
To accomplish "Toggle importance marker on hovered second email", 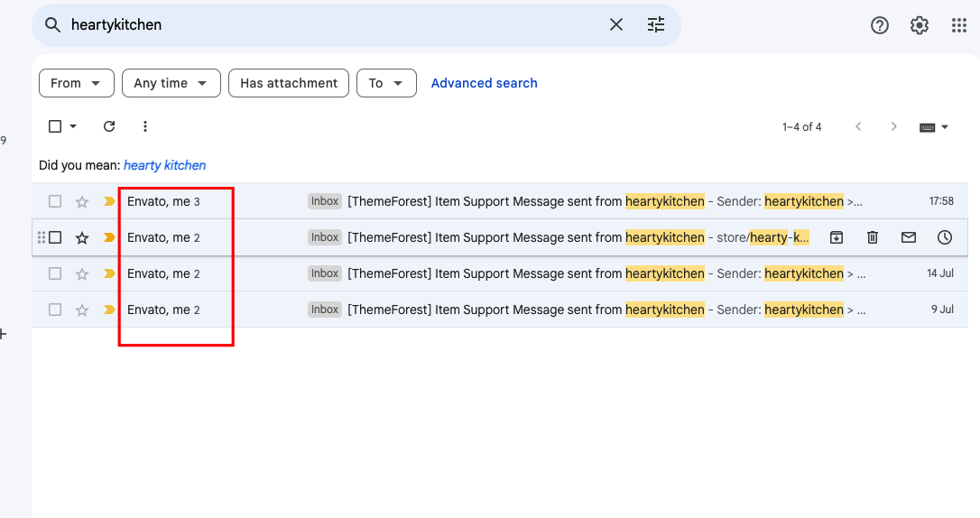I will (x=109, y=237).
